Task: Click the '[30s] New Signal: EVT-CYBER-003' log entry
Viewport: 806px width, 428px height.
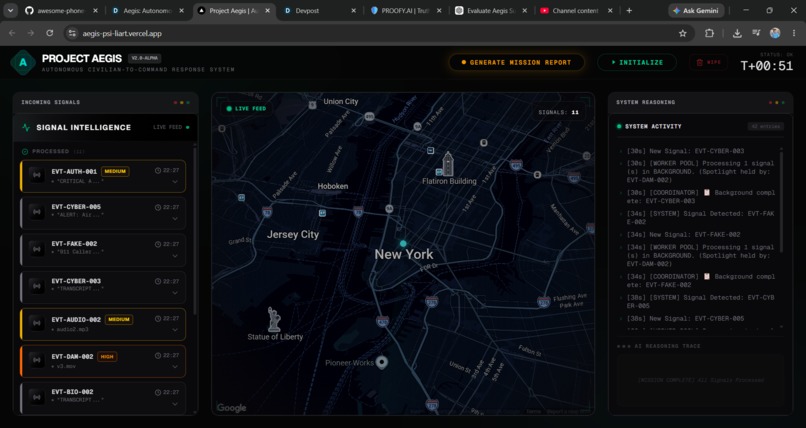Action: point(685,151)
